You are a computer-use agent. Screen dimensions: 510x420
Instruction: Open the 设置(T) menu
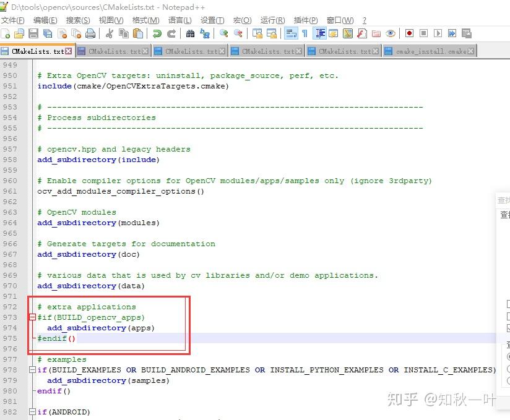click(x=212, y=20)
